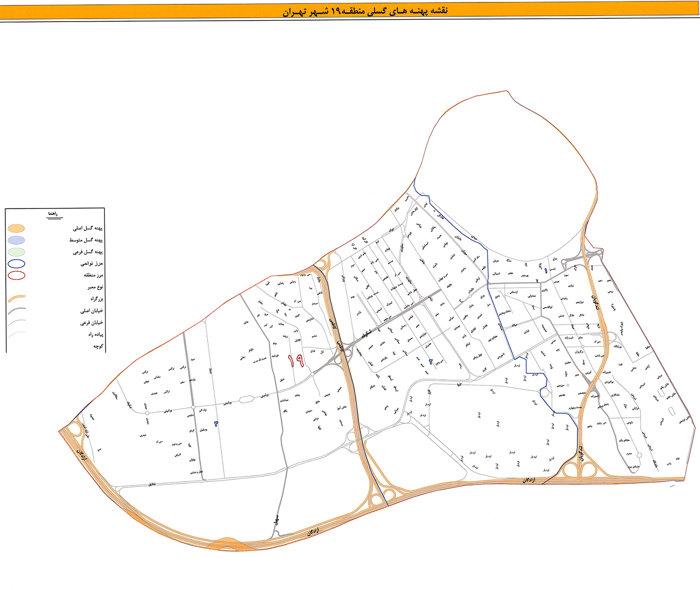Click the legend label خیابان فرعی
Image resolution: width=700 pixels, height=590 pixels.
tap(92, 323)
